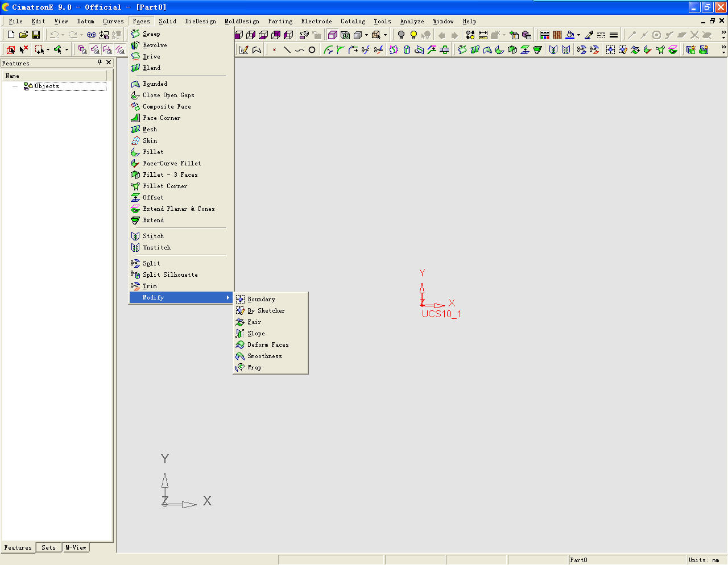Click the Unstitch faces icon in toolbar

566,49
